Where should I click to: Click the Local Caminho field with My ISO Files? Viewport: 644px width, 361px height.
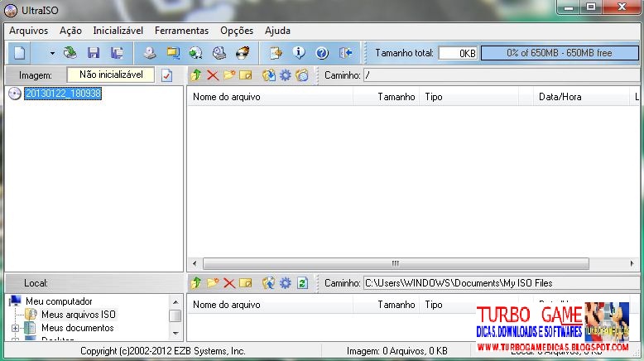click(x=501, y=283)
